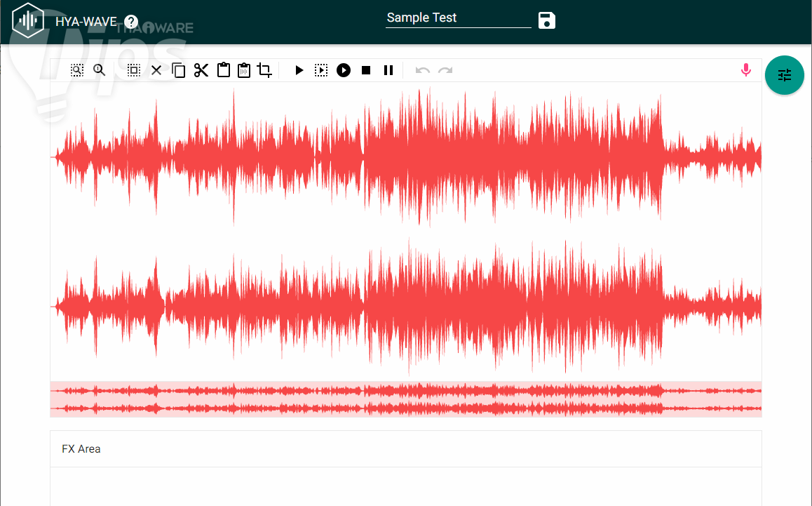Click inside the upper channel waveform
This screenshot has width=812, height=506.
(x=406, y=157)
